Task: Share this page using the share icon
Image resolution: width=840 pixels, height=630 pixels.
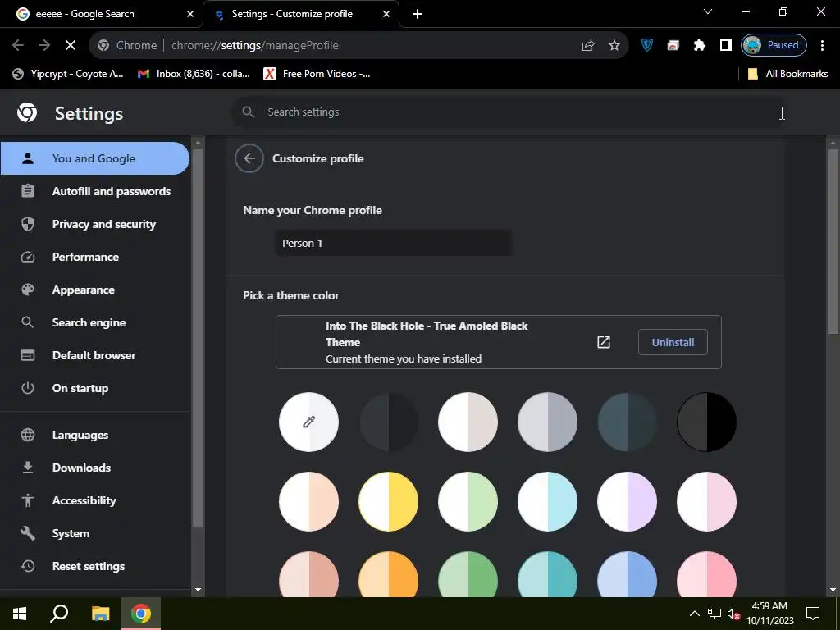Action: (588, 46)
